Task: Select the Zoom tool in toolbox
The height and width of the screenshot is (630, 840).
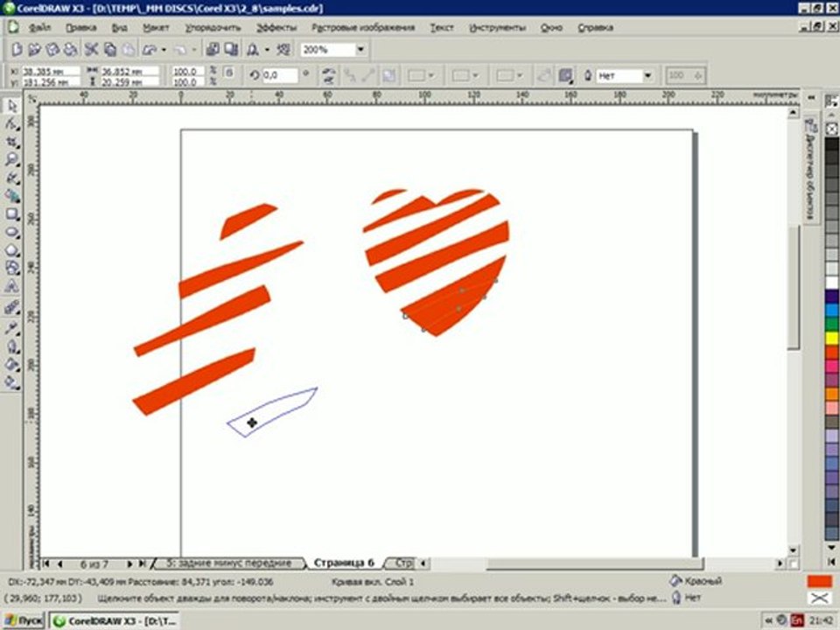Action: pyautogui.click(x=11, y=159)
